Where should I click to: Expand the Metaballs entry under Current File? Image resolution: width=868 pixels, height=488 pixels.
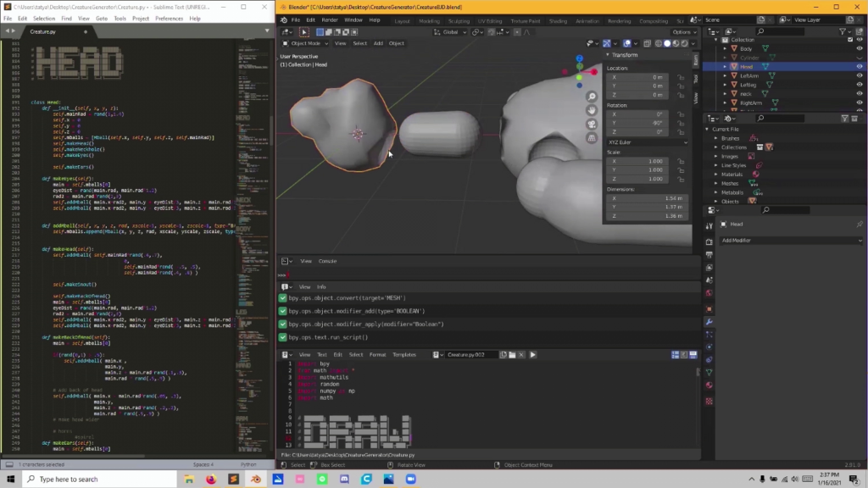(715, 192)
